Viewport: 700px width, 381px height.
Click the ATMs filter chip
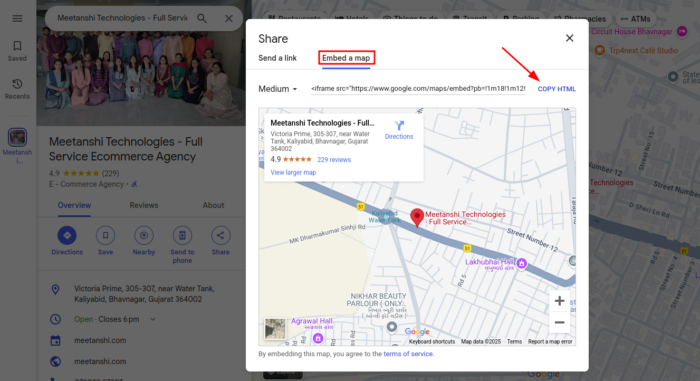coord(636,19)
